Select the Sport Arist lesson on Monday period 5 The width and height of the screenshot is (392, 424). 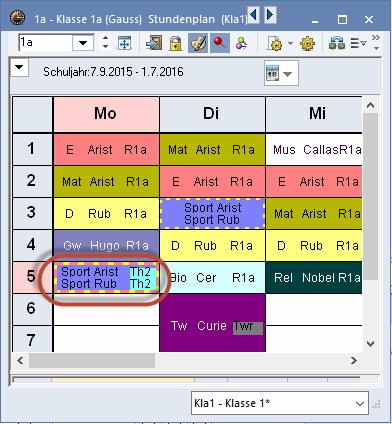tap(106, 278)
